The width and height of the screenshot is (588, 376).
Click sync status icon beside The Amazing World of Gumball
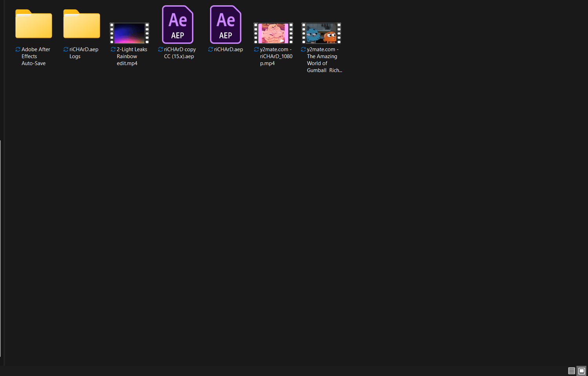click(x=303, y=49)
